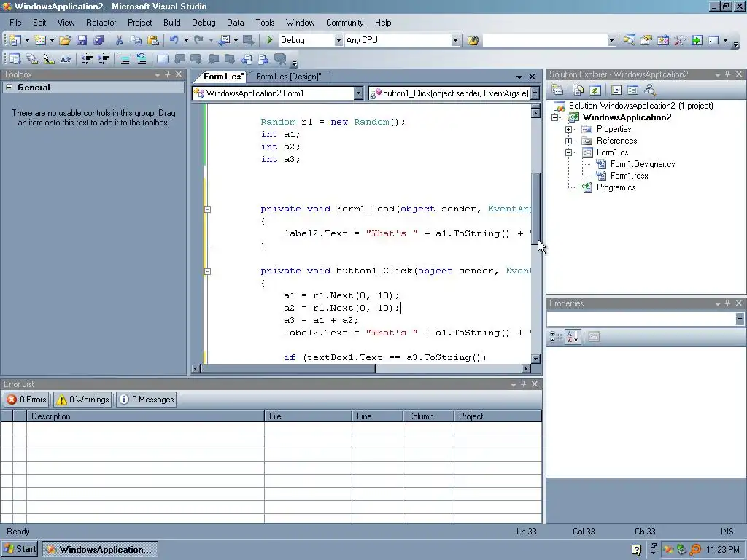Uncomment the selected lines icon
The image size is (747, 560).
click(142, 59)
